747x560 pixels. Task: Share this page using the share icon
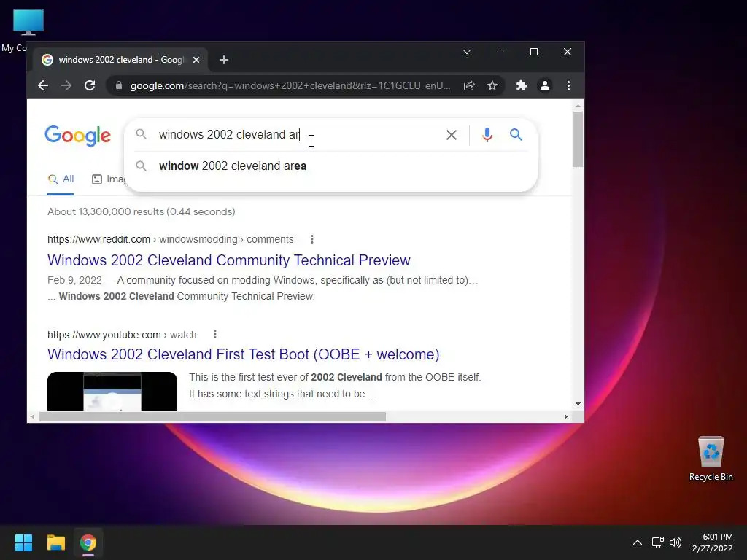469,86
